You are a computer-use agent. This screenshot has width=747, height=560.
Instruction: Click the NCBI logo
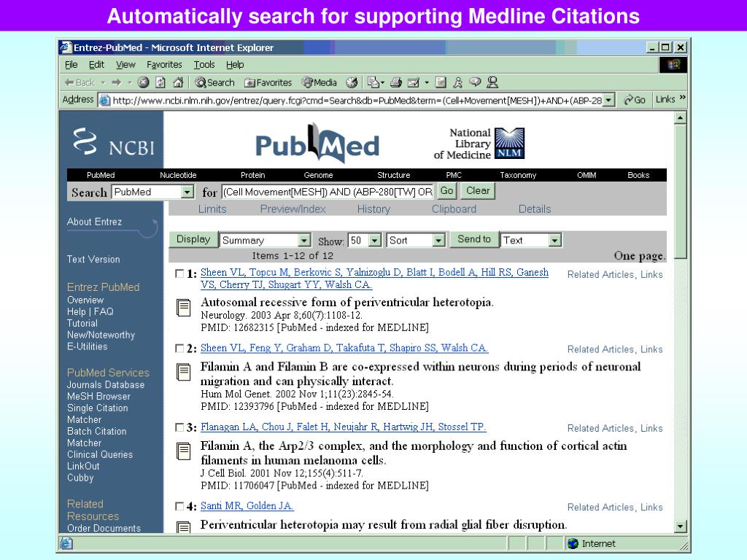click(x=113, y=142)
